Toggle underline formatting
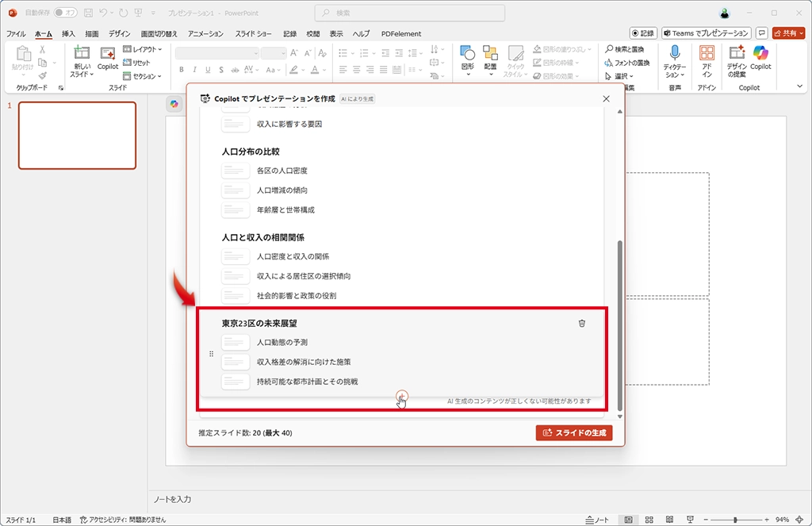This screenshot has height=526, width=812. [x=209, y=70]
